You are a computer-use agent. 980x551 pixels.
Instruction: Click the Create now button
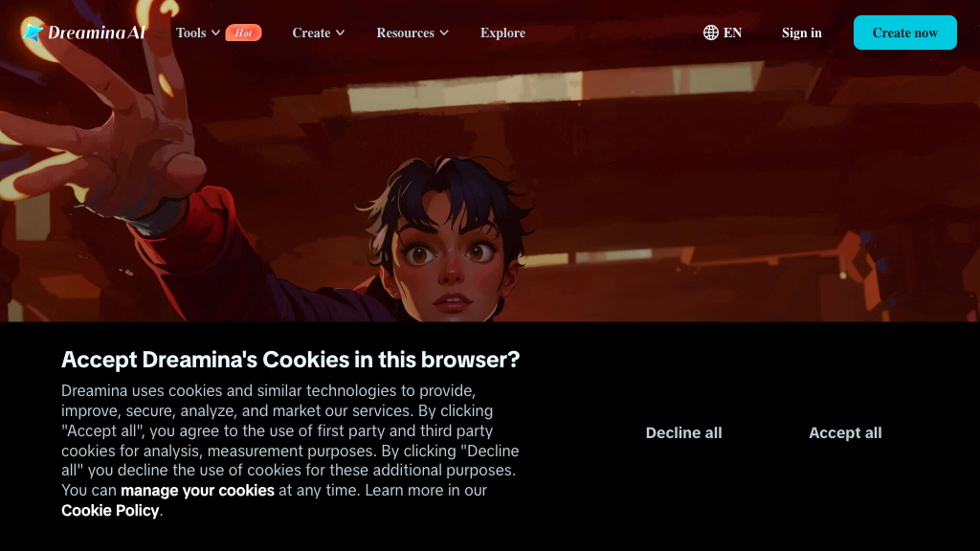tap(905, 33)
